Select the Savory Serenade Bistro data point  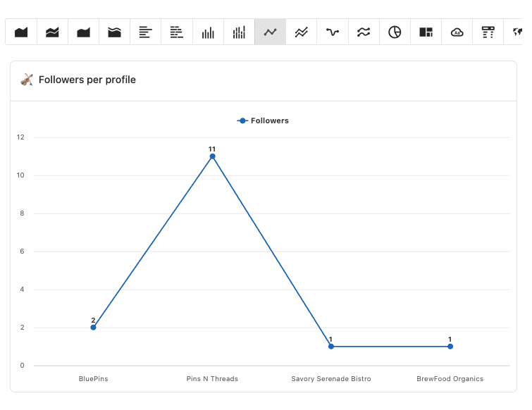point(331,347)
